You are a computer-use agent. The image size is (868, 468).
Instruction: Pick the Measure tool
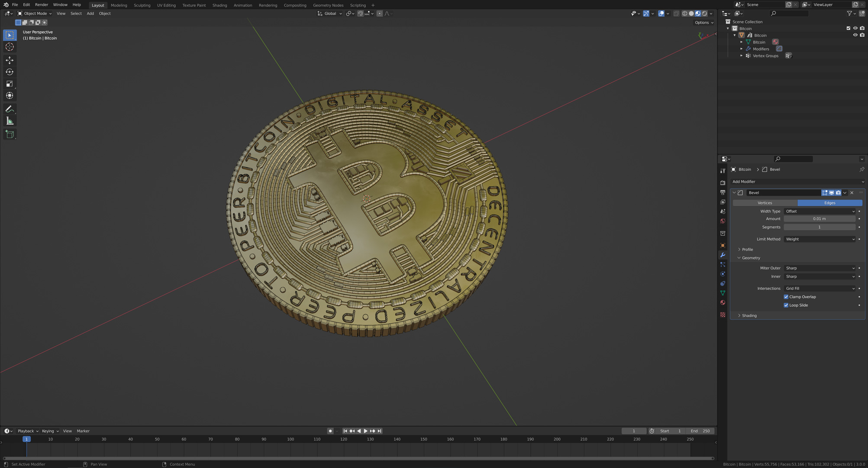[10, 121]
